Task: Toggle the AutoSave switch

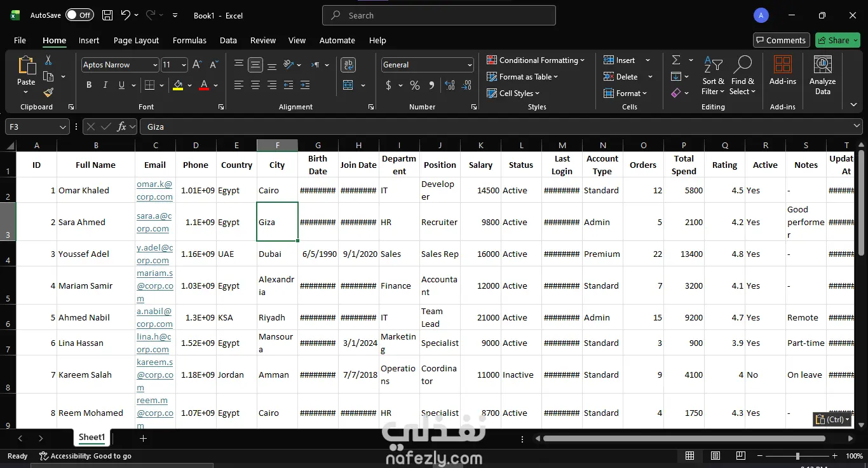Action: pyautogui.click(x=79, y=15)
